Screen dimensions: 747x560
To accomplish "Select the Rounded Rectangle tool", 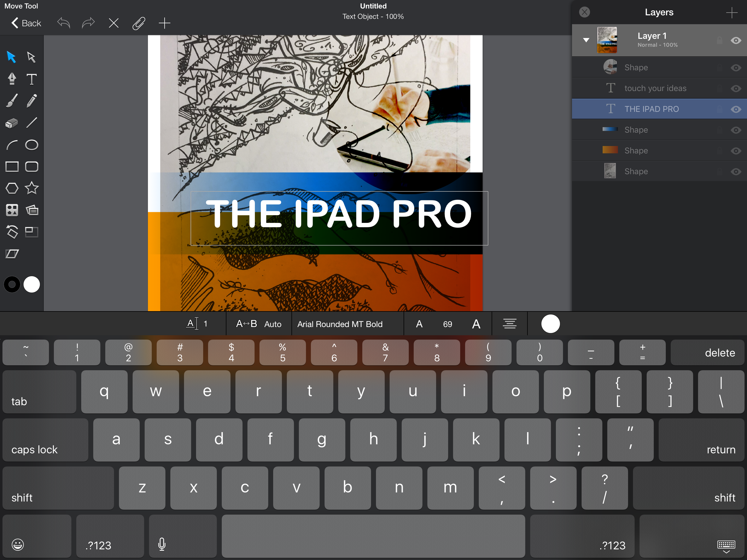I will pos(31,167).
